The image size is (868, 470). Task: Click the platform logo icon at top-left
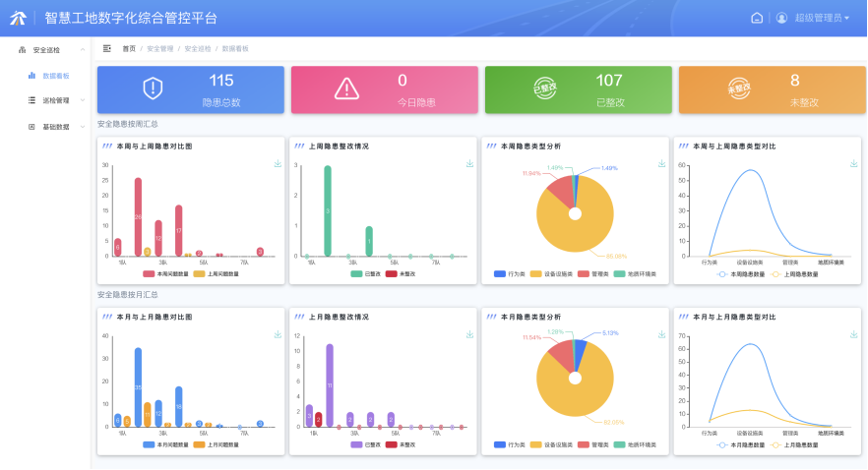(18, 18)
